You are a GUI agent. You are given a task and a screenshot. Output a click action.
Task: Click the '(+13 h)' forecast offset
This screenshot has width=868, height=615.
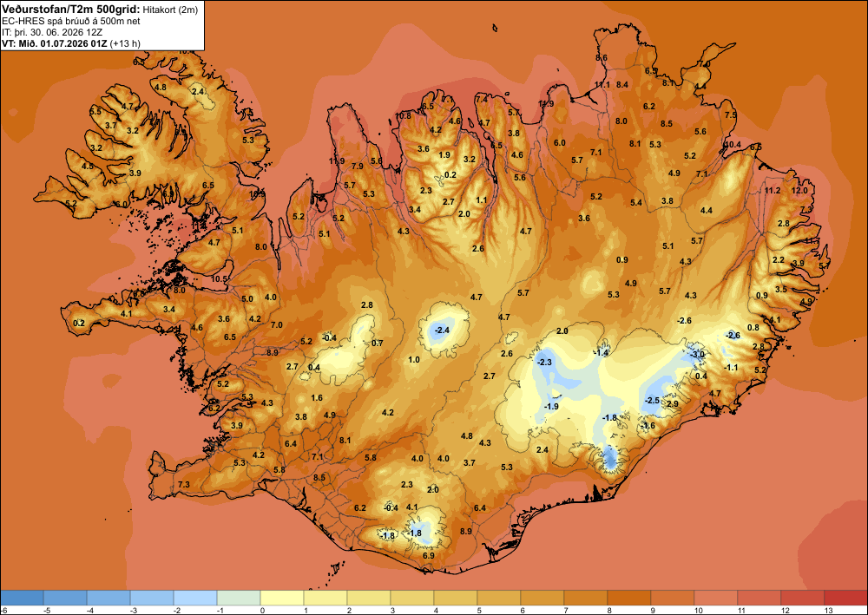pos(125,43)
